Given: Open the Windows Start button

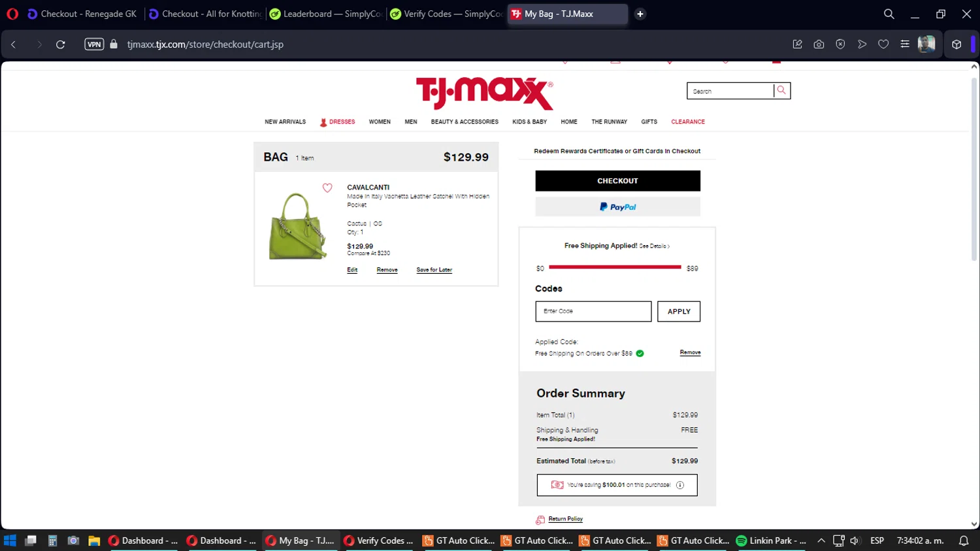Looking at the screenshot, I should click(x=10, y=541).
